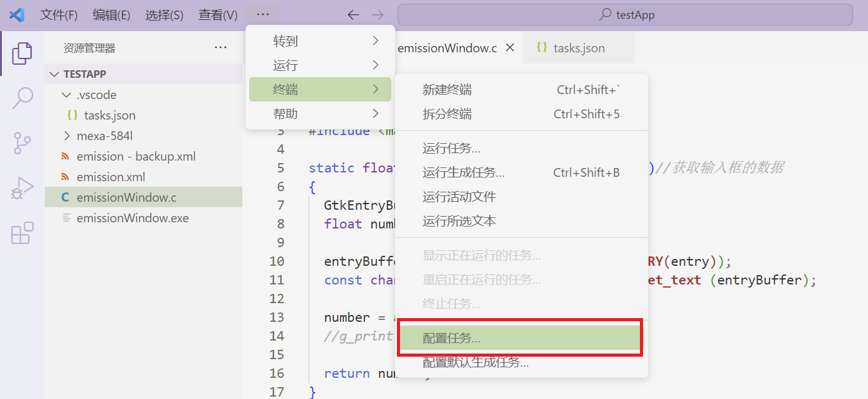Open the 转到 submenu

pos(285,40)
